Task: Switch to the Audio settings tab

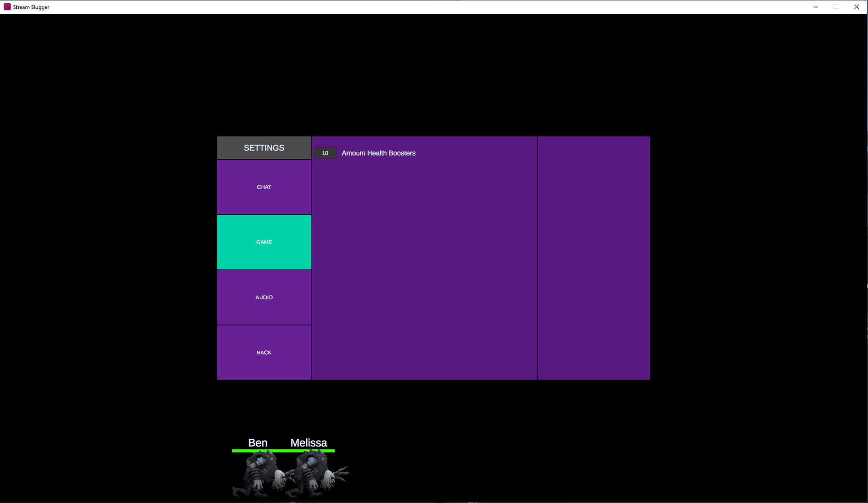Action: 264,297
